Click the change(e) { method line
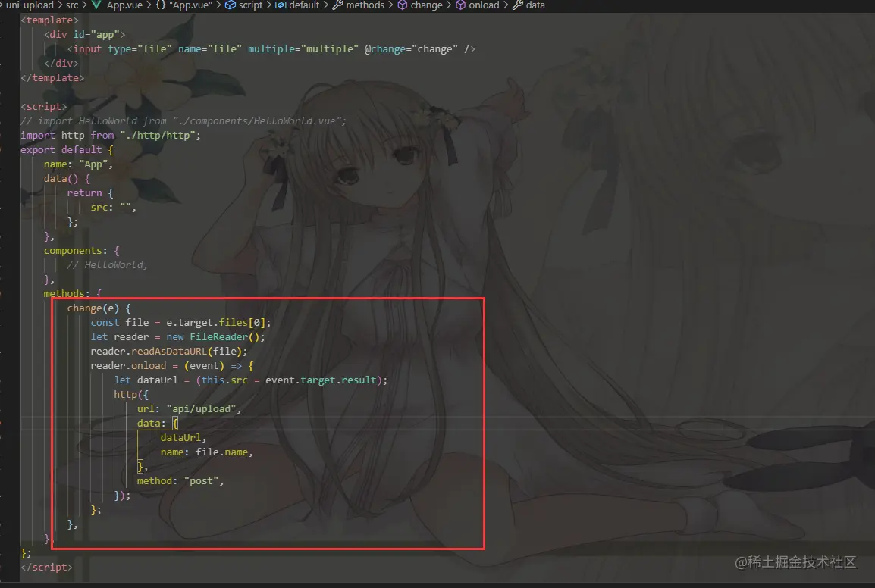The width and height of the screenshot is (875, 588). [99, 308]
